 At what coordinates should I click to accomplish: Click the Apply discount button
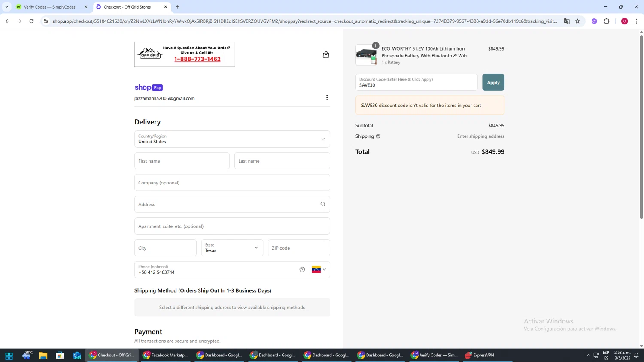click(493, 82)
